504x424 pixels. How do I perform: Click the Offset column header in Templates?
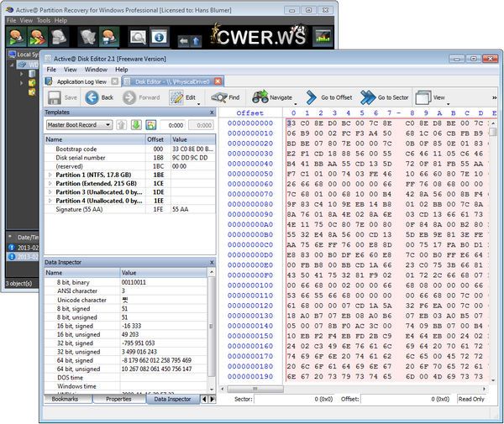(158, 139)
